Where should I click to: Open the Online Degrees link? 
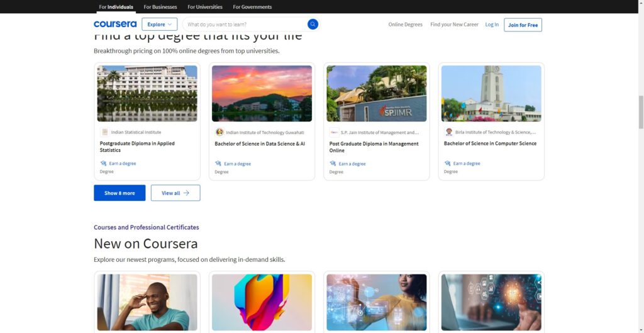[x=405, y=25]
